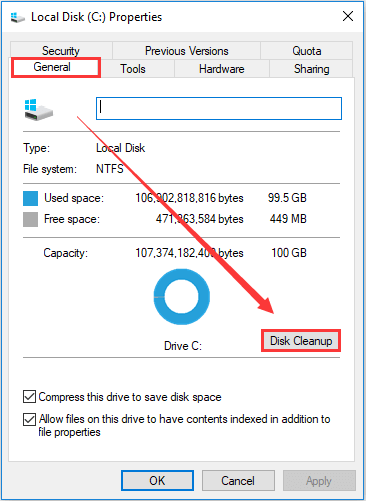
Task: Close the Properties dialog with X
Action: point(348,16)
